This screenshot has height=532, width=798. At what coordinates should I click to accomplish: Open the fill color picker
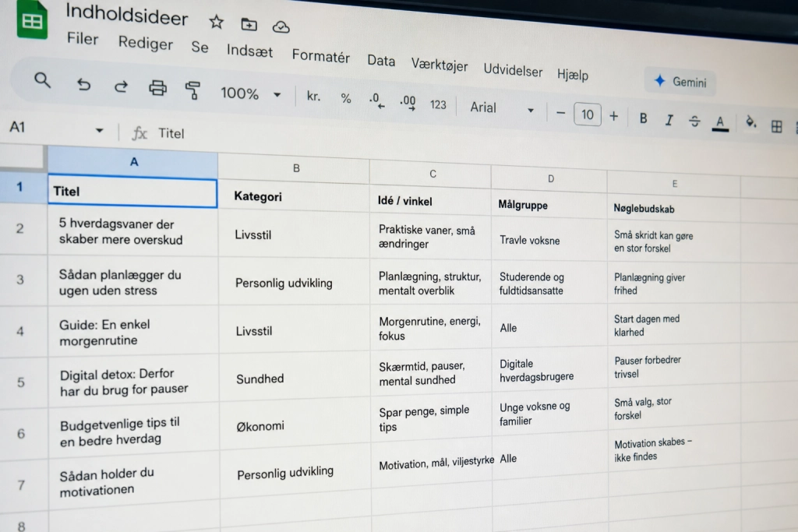coord(750,122)
